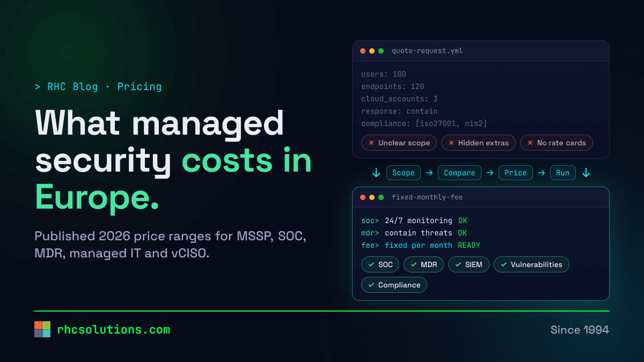The height and width of the screenshot is (362, 644).
Task: Click the down arrow right of Run
Action: coord(586,173)
